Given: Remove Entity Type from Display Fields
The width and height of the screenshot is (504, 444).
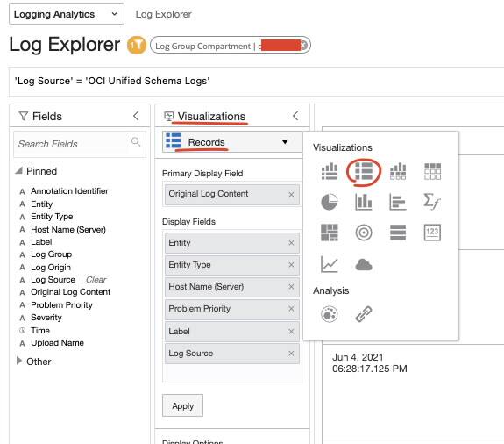Looking at the screenshot, I should (291, 265).
